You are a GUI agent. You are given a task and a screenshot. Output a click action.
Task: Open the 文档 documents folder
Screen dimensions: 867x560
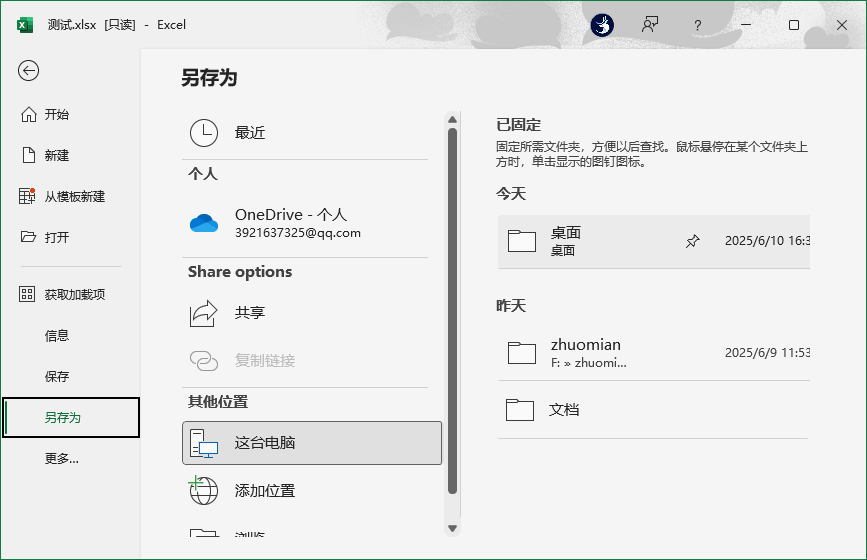point(654,410)
